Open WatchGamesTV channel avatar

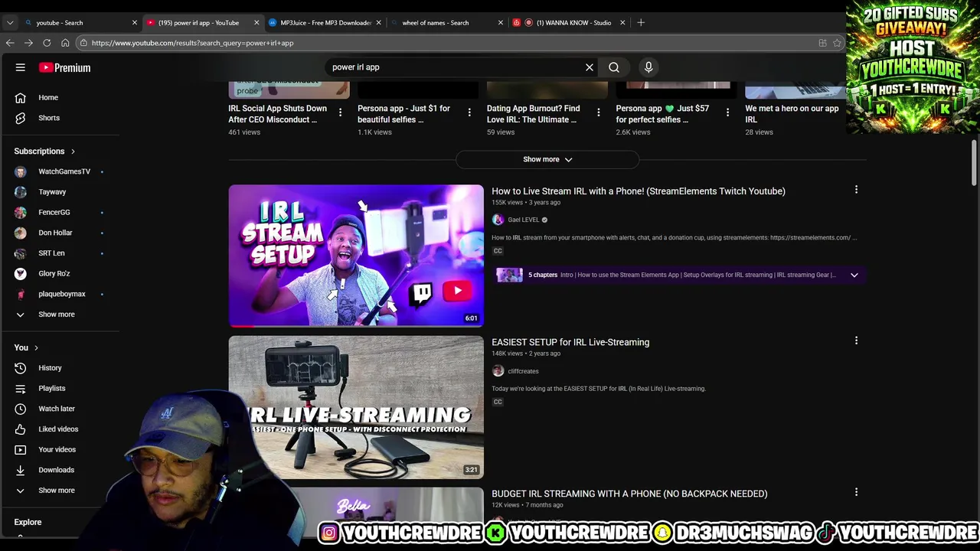pos(21,171)
